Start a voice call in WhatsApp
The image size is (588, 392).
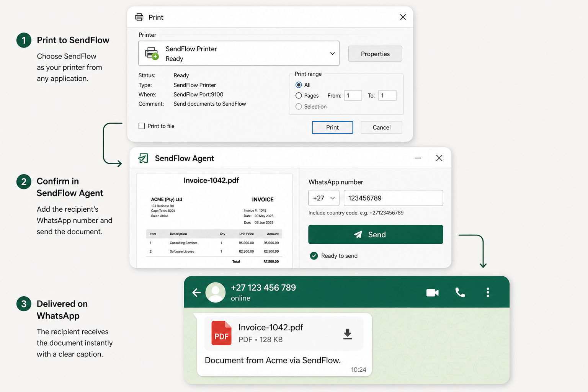click(x=460, y=292)
